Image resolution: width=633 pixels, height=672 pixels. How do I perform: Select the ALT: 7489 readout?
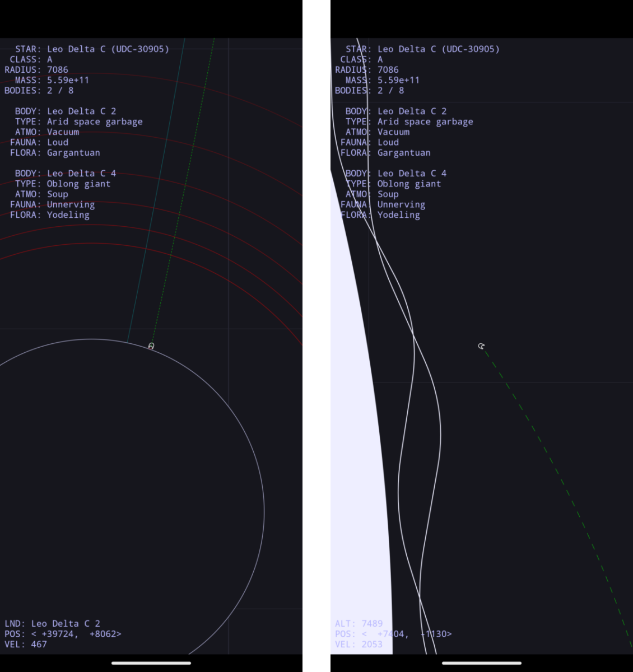tap(359, 624)
